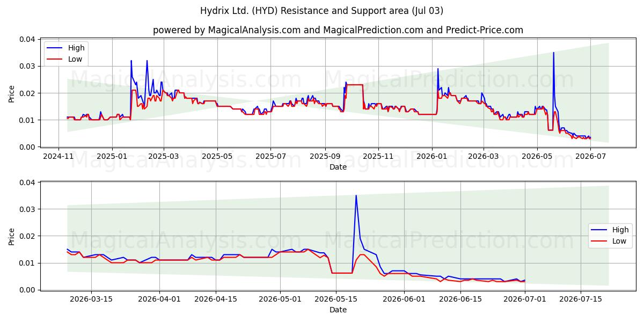This screenshot has height=322, width=644.
Task: Click the '2025-01' x-axis tick label
Action: pyautogui.click(x=112, y=156)
